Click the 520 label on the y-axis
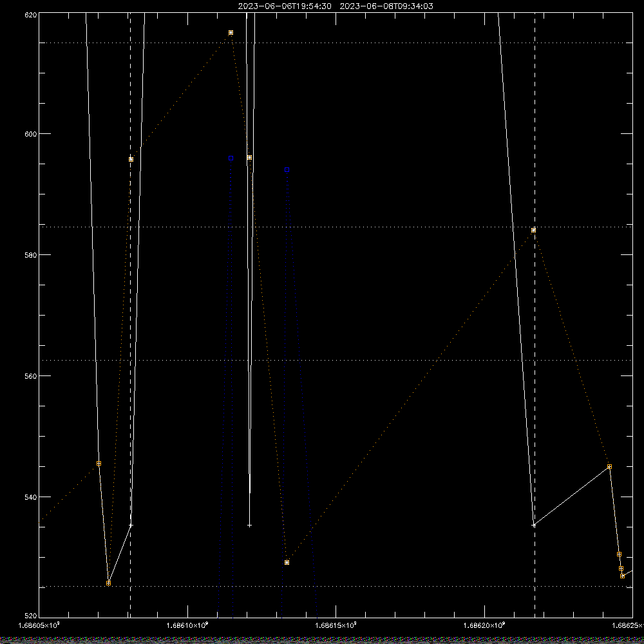 [31, 616]
